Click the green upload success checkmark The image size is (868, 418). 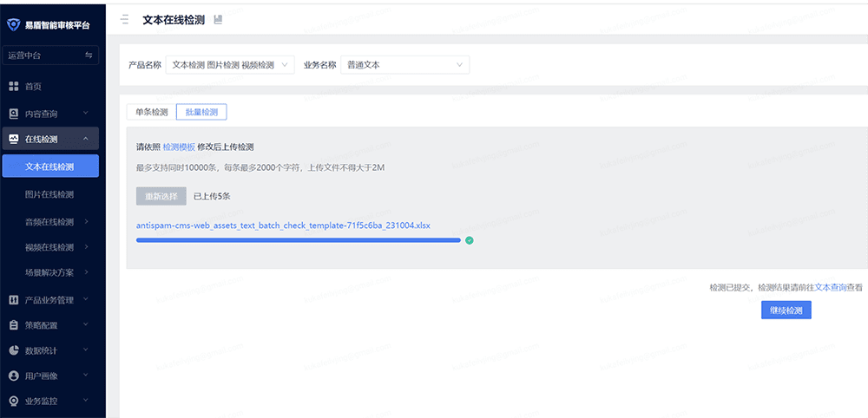[470, 240]
